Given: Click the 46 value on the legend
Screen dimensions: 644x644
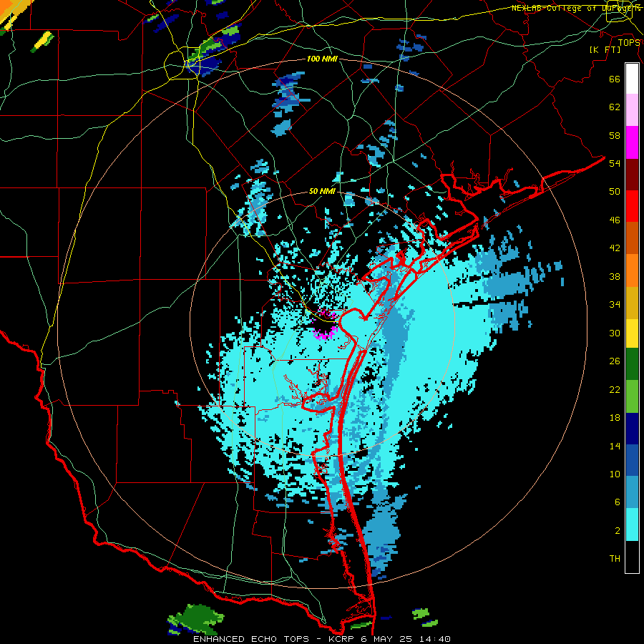Looking at the screenshot, I should [x=615, y=220].
